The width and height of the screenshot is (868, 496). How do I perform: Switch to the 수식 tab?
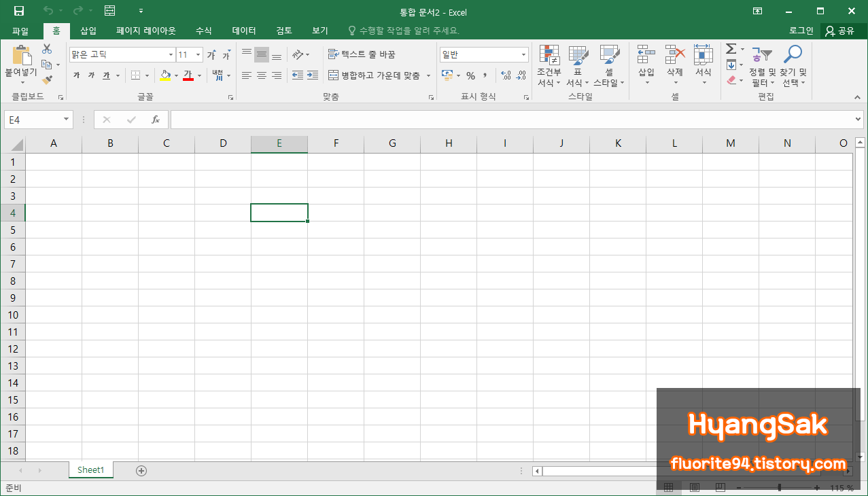tap(204, 31)
